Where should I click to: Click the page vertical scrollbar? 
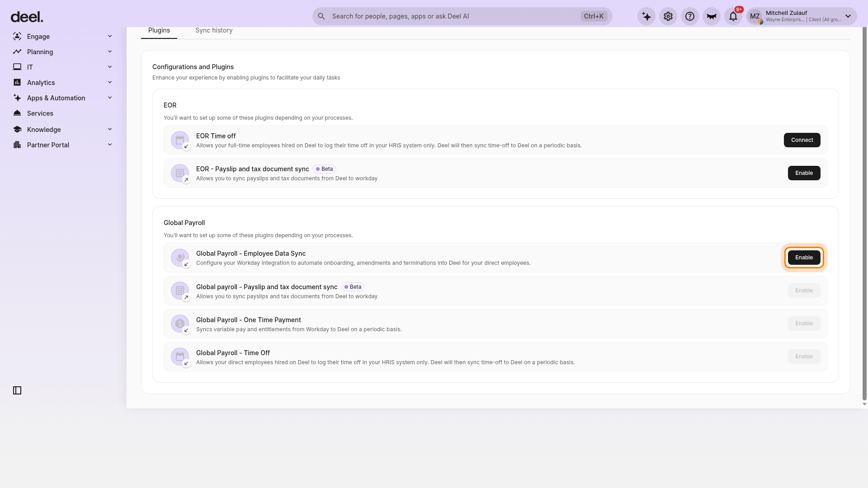[x=864, y=212]
